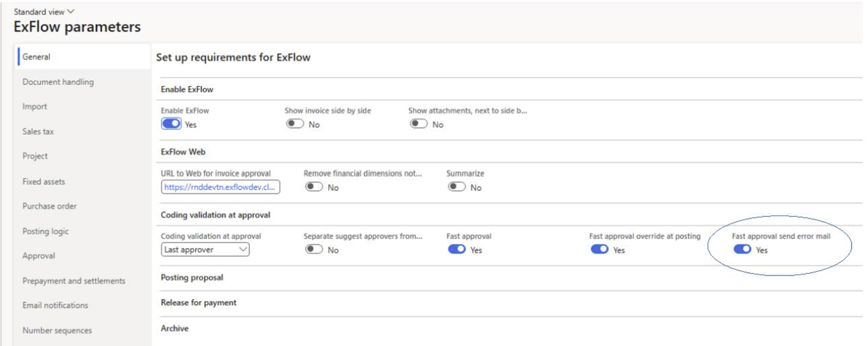Collapse the ExFlow Web section
Screen dimensions: 868x346
pyautogui.click(x=183, y=152)
